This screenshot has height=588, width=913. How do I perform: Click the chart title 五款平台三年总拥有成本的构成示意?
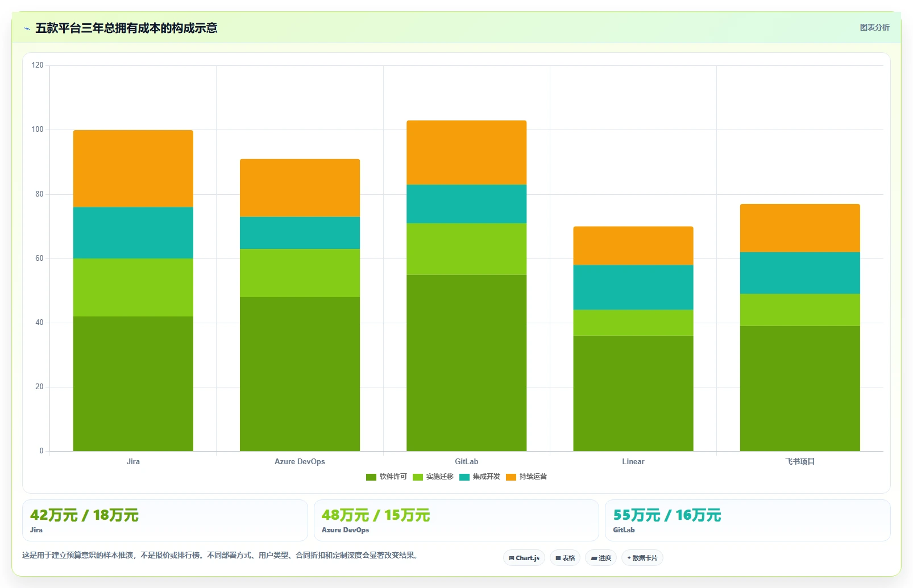pyautogui.click(x=126, y=28)
